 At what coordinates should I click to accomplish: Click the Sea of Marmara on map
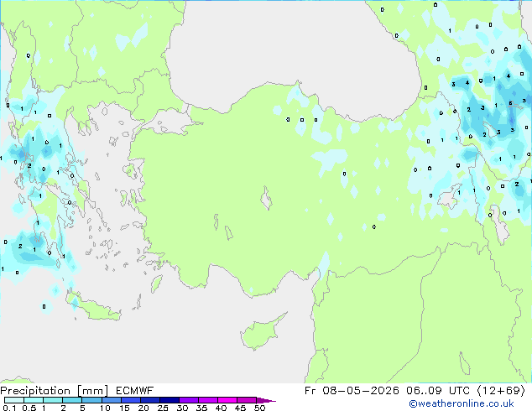[x=170, y=122]
